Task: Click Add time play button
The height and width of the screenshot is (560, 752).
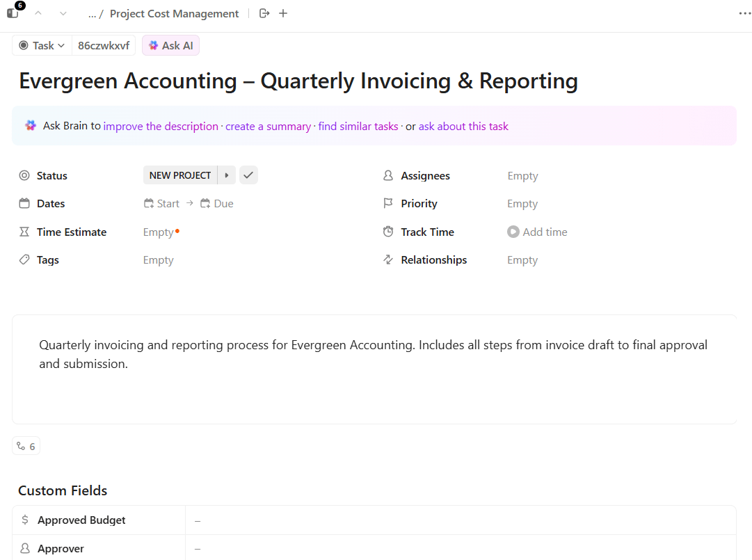Action: pyautogui.click(x=513, y=232)
